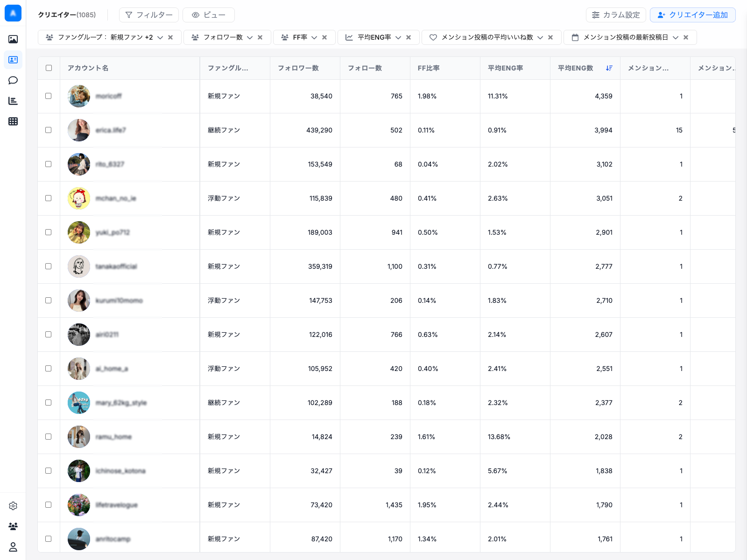Click the クリエイター追加 button

click(x=693, y=15)
